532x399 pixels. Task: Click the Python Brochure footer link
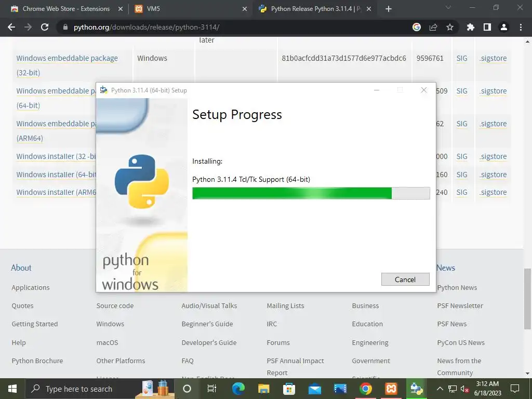(37, 361)
